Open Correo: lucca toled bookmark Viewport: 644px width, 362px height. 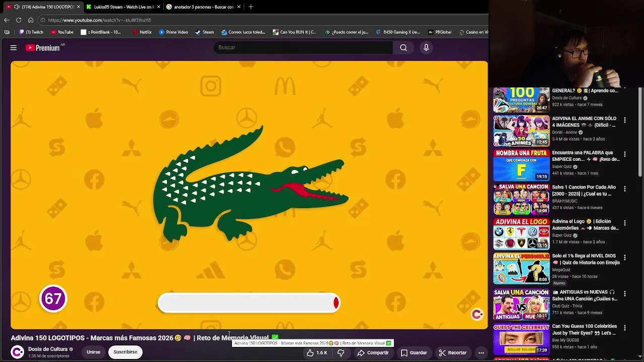(x=243, y=32)
